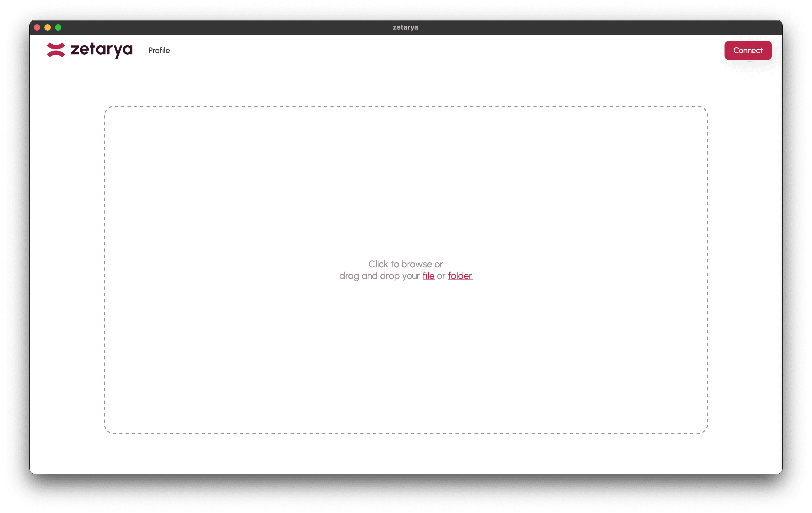Follow the 'file' link in drop zone

point(428,276)
